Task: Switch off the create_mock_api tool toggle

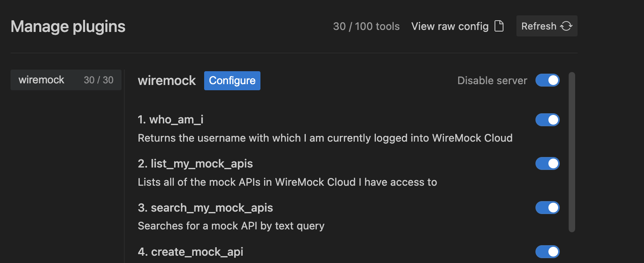Action: pos(548,252)
